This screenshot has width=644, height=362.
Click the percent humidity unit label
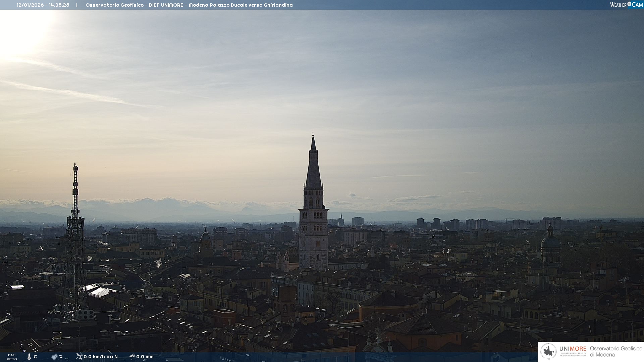(61, 357)
